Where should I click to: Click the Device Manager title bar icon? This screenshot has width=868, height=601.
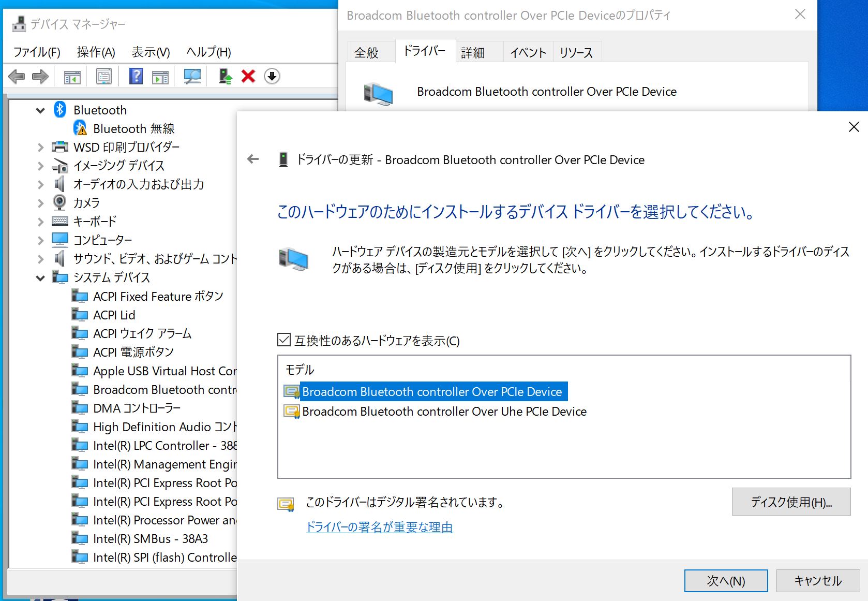tap(19, 24)
